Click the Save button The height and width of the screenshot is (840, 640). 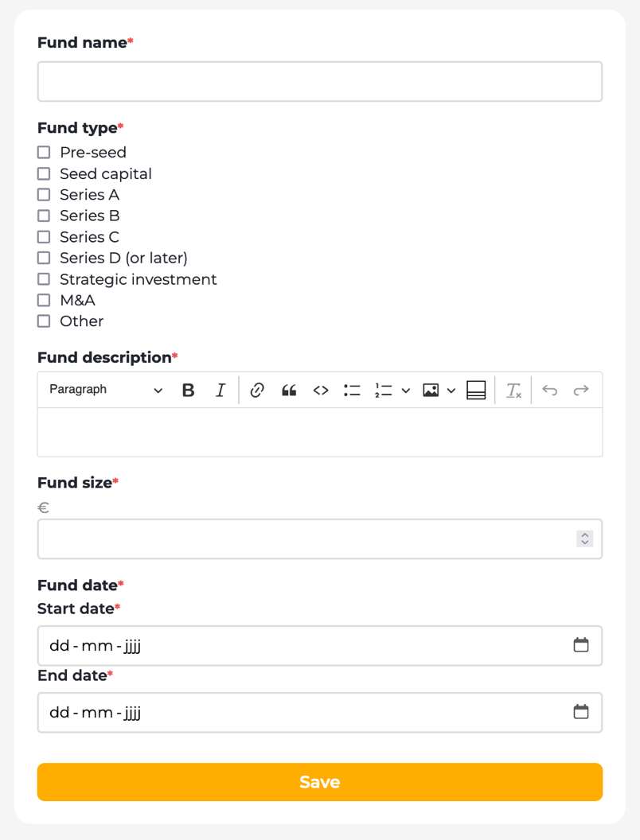click(x=319, y=782)
